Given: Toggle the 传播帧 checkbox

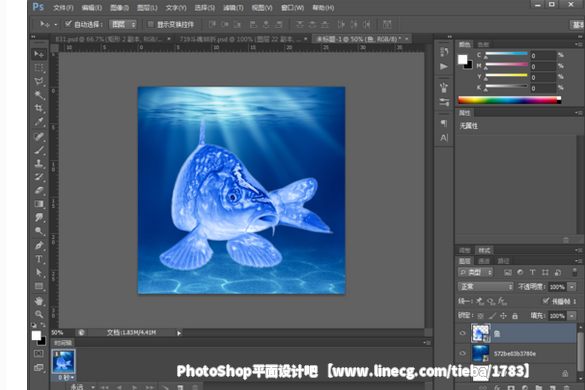Looking at the screenshot, I should 546,301.
